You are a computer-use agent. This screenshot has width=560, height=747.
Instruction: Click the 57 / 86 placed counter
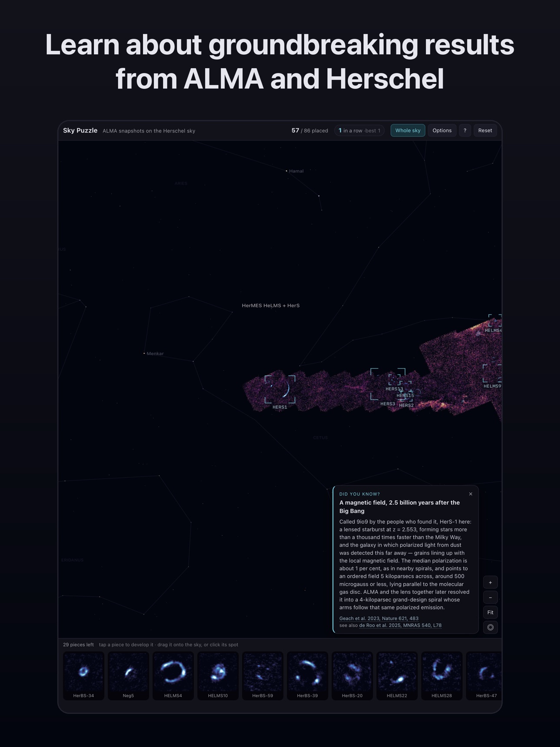(310, 130)
